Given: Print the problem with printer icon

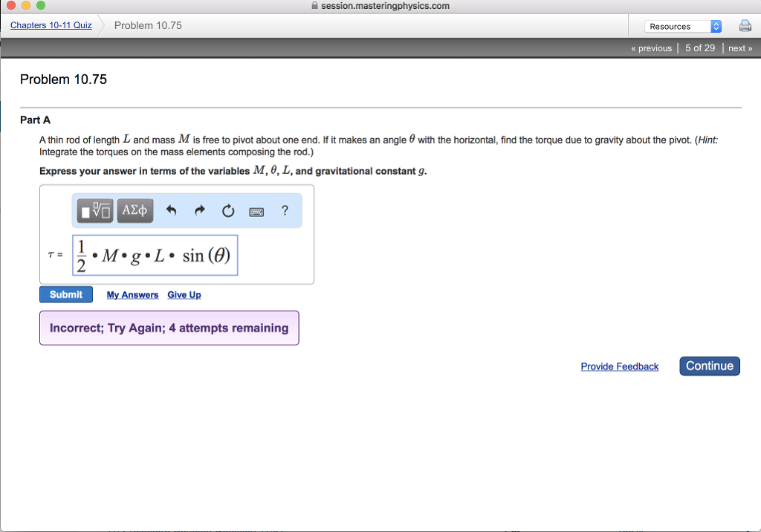Looking at the screenshot, I should coord(745,26).
